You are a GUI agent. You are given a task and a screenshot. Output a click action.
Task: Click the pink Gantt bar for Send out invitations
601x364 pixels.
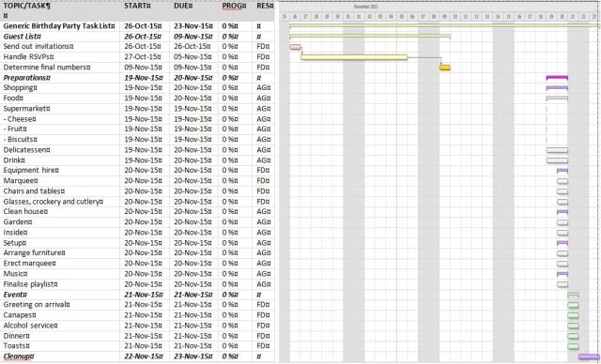point(295,47)
